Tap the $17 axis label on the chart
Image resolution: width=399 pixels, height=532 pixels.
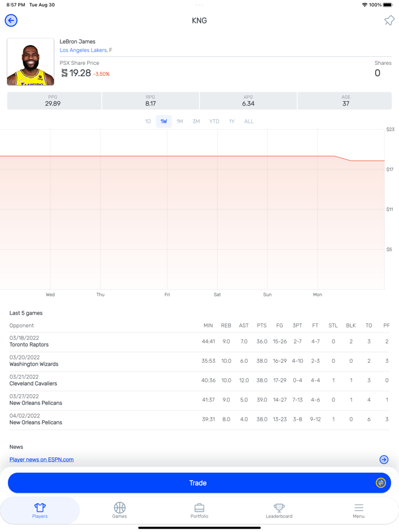(389, 169)
